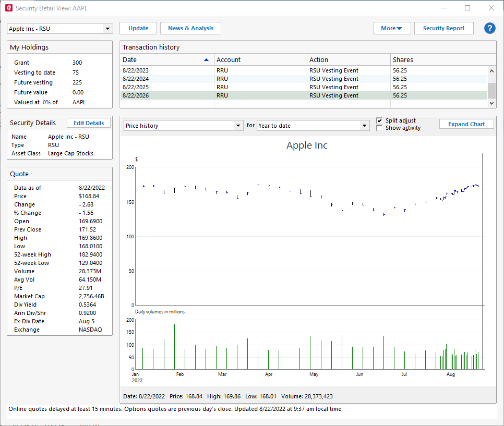The height and width of the screenshot is (426, 504).
Task: Click the Update button
Action: [x=138, y=28]
